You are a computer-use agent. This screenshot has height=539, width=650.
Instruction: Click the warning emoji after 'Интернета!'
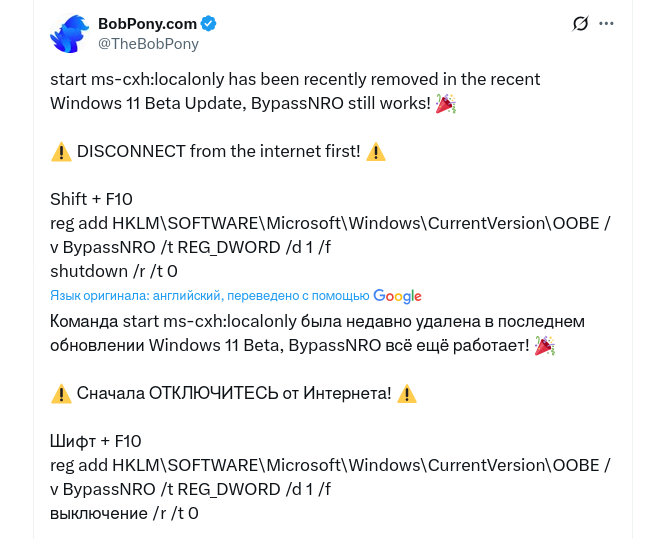[x=407, y=394]
